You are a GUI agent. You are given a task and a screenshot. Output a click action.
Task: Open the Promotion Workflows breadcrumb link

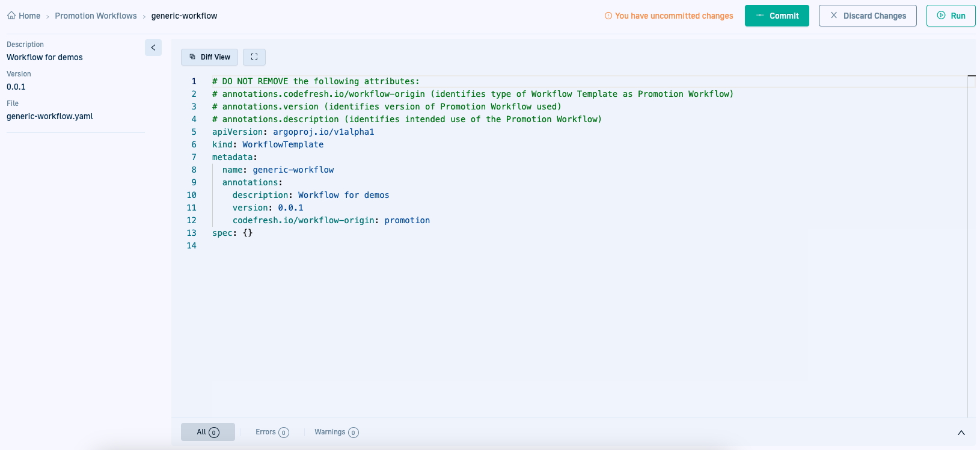coord(96,16)
